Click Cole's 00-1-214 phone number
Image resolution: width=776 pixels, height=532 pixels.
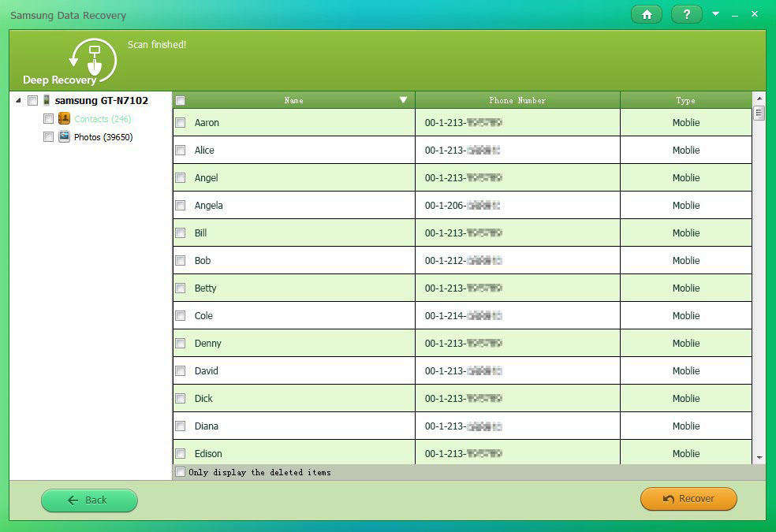point(463,316)
